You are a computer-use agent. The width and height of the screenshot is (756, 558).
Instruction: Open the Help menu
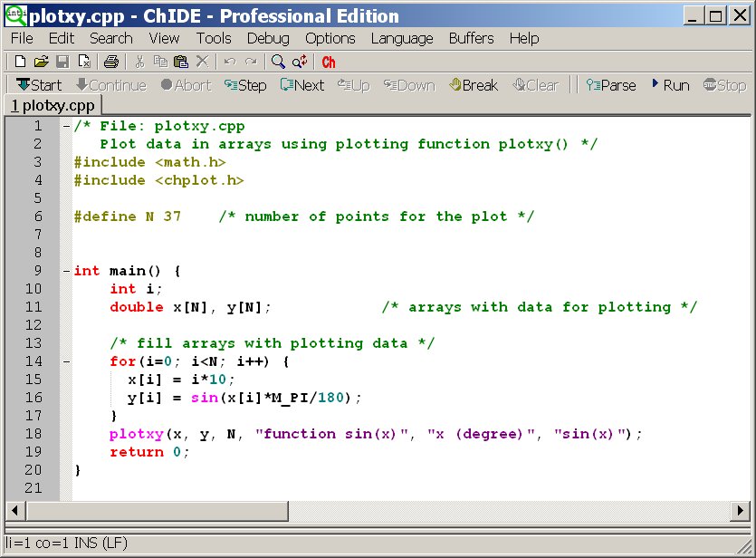(x=523, y=38)
